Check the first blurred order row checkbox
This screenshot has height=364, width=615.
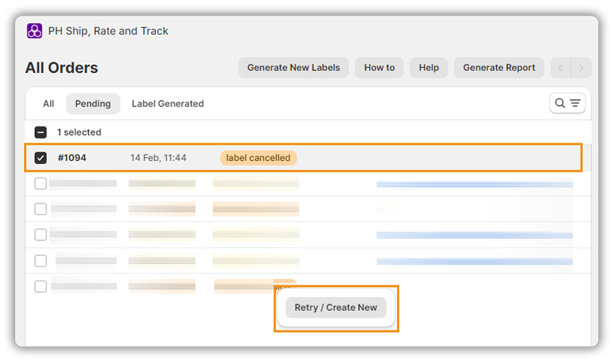click(x=41, y=183)
